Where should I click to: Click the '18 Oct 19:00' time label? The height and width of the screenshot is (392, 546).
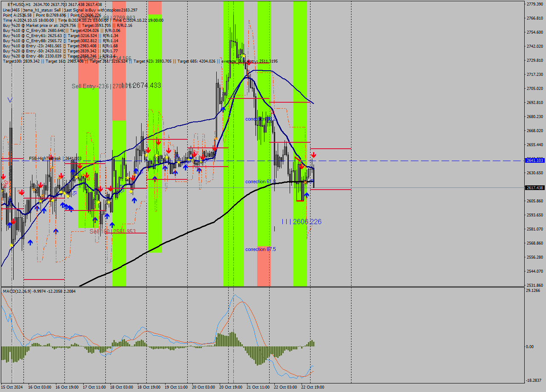click(149, 387)
